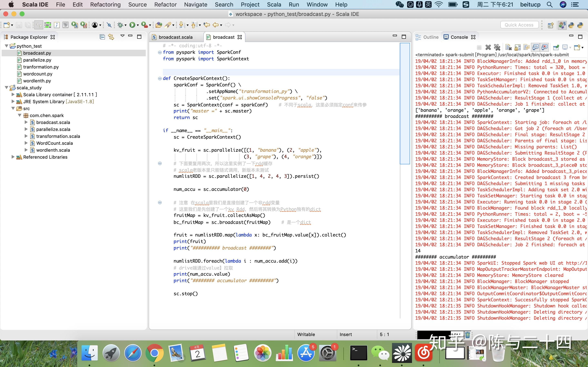Image resolution: width=588 pixels, height=367 pixels.
Task: Collapse all in Package Explorer
Action: (x=102, y=37)
